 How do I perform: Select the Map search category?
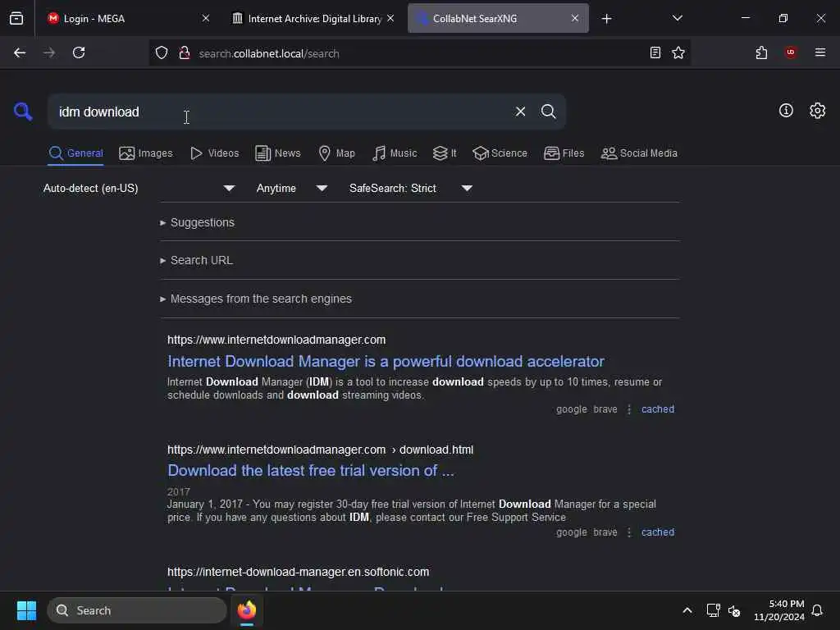[336, 153]
